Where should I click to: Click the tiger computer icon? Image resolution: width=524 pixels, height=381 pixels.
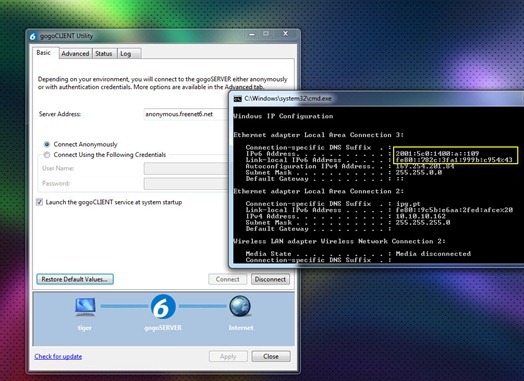click(x=85, y=307)
